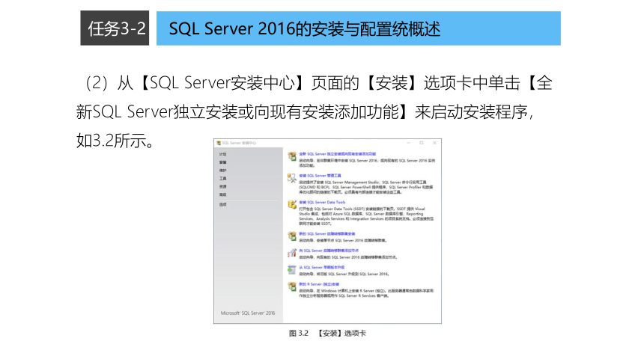Image resolution: width=644 pixels, height=362 pixels.
Task: Click the 安装 SQL Server 管理工具 link
Action: 320,176
